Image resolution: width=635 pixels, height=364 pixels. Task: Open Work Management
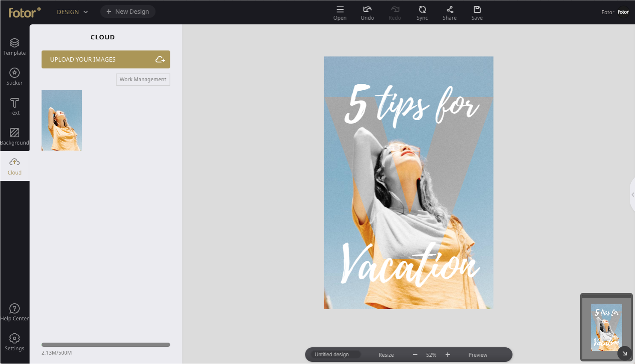pos(143,80)
